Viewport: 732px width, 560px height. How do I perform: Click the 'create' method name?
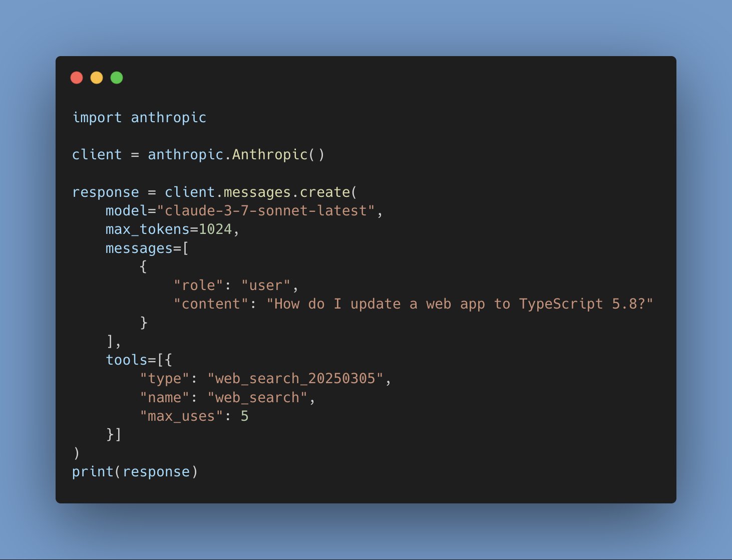tap(324, 192)
